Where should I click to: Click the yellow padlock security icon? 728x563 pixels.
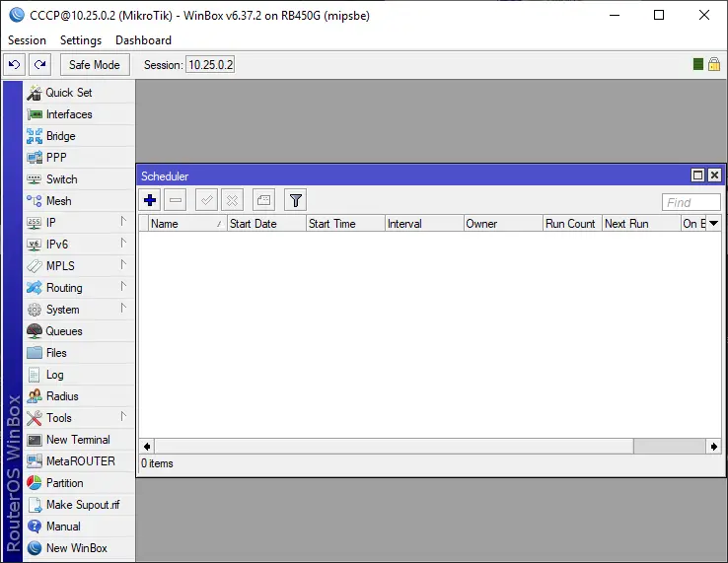[x=714, y=64]
